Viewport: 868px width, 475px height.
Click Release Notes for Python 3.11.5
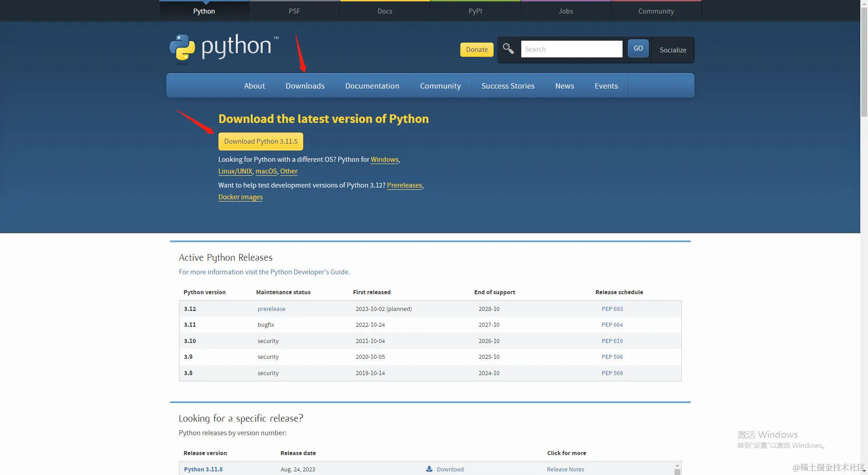[x=565, y=469]
